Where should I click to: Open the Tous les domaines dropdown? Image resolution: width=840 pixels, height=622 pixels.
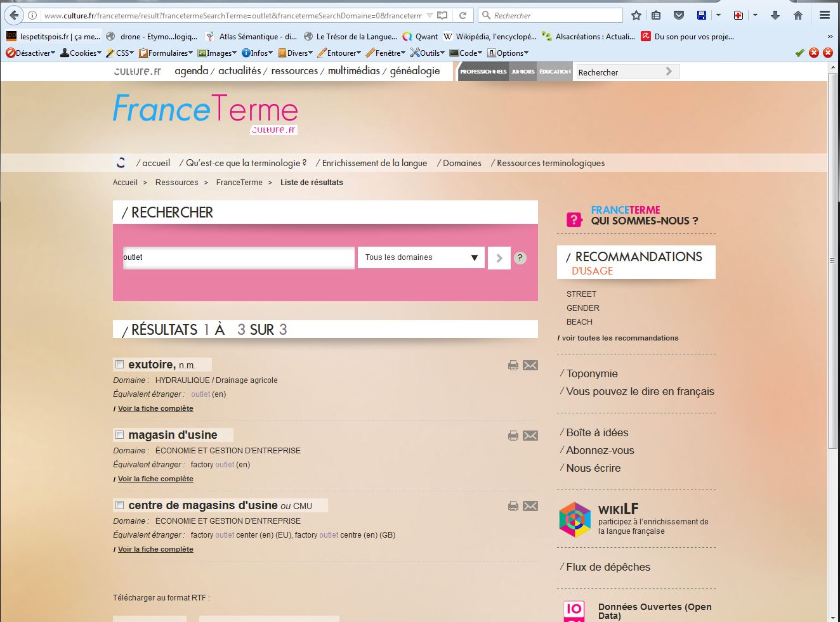[x=421, y=257]
